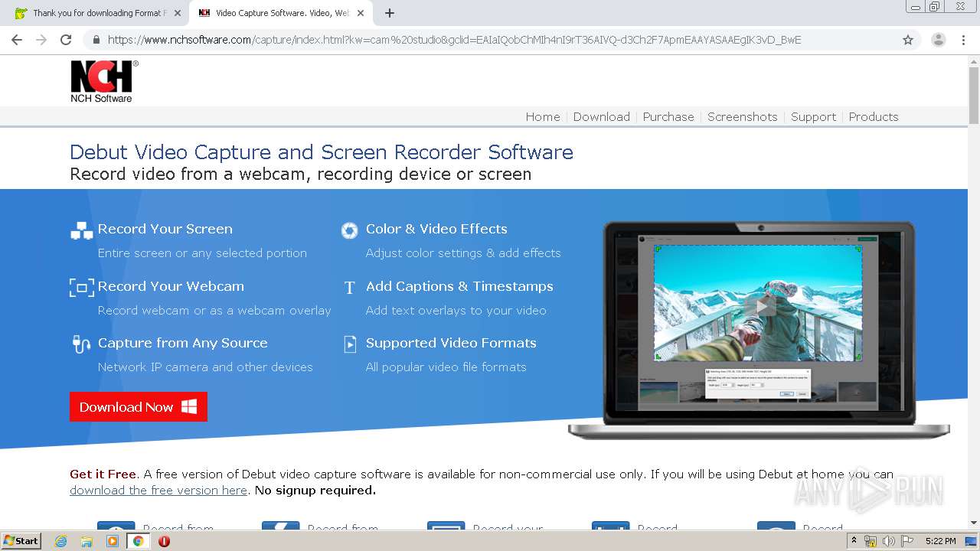Follow the download the free version here link
The height and width of the screenshot is (551, 980).
(x=158, y=490)
